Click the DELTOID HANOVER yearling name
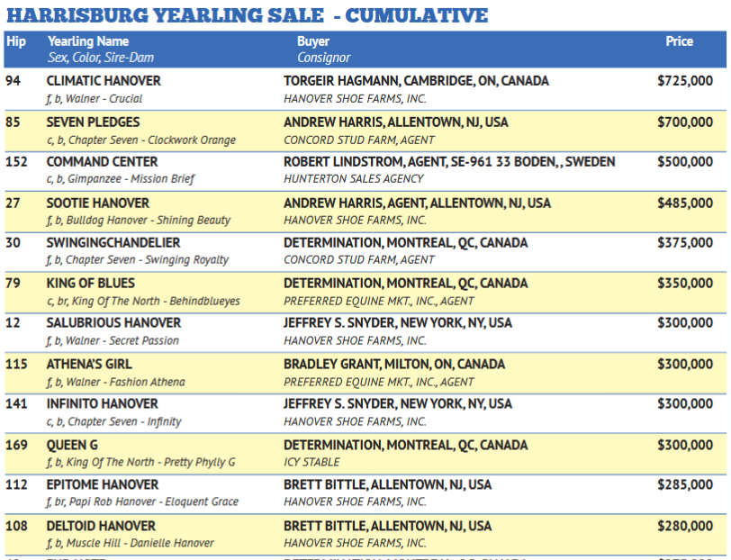The width and height of the screenshot is (731, 560). [101, 526]
